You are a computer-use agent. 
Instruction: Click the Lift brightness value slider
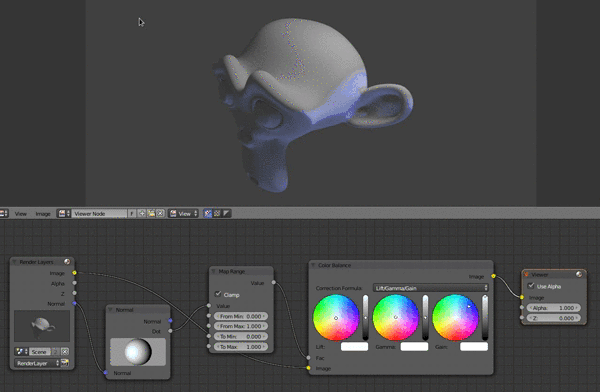point(365,317)
